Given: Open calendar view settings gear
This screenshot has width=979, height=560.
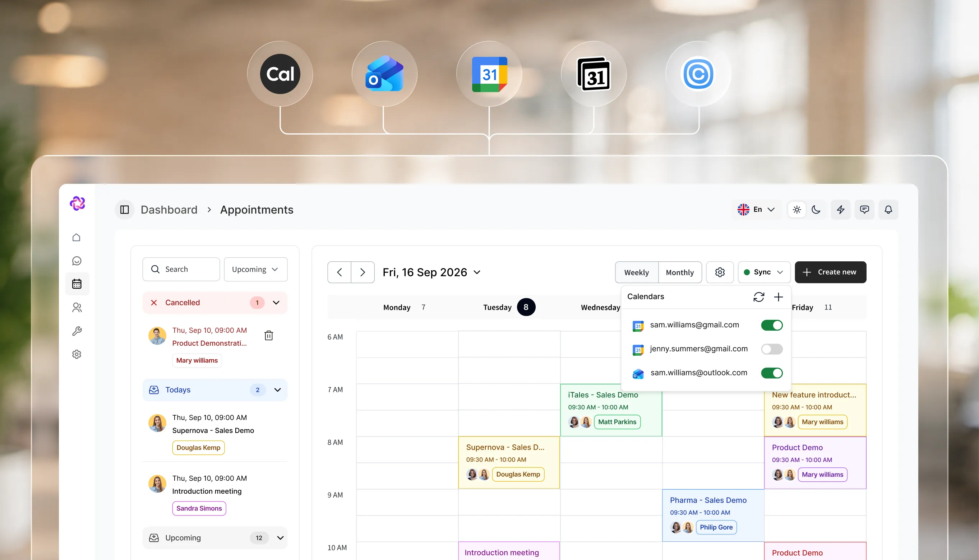Looking at the screenshot, I should click(x=720, y=272).
